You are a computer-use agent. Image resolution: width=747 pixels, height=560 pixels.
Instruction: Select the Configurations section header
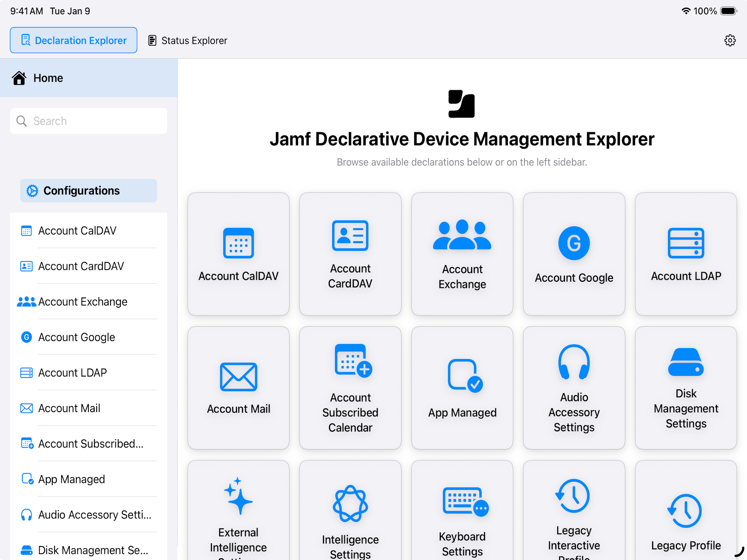coord(89,191)
